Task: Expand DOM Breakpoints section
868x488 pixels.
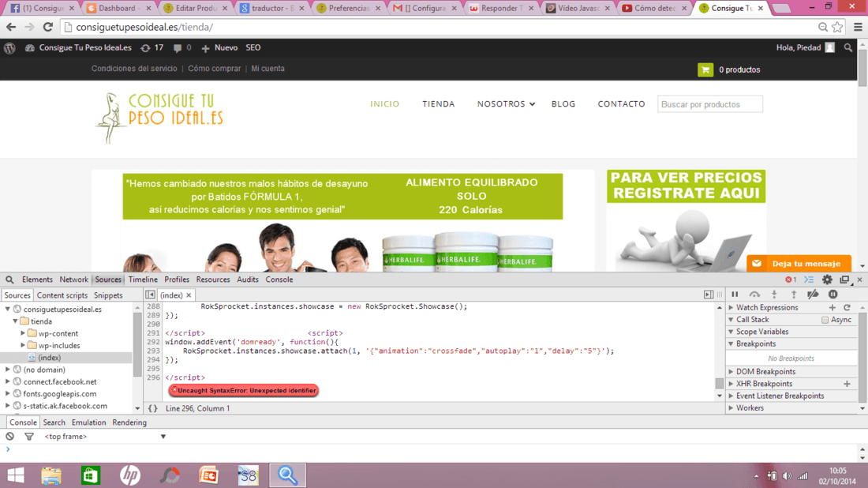Action: pos(731,372)
